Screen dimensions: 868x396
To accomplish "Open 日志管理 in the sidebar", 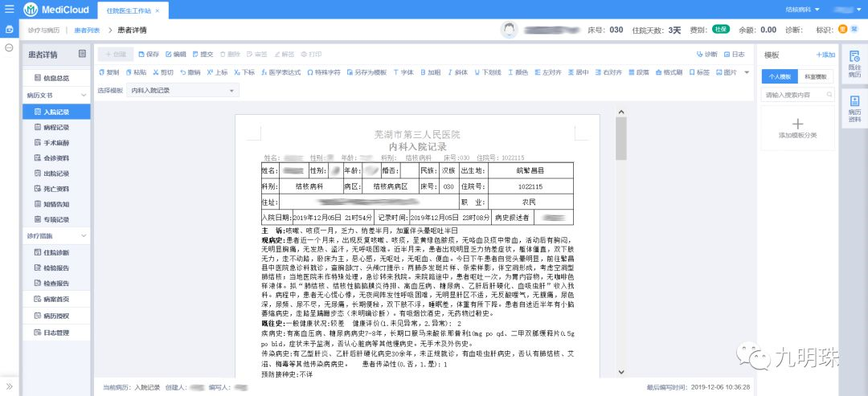I will click(56, 333).
